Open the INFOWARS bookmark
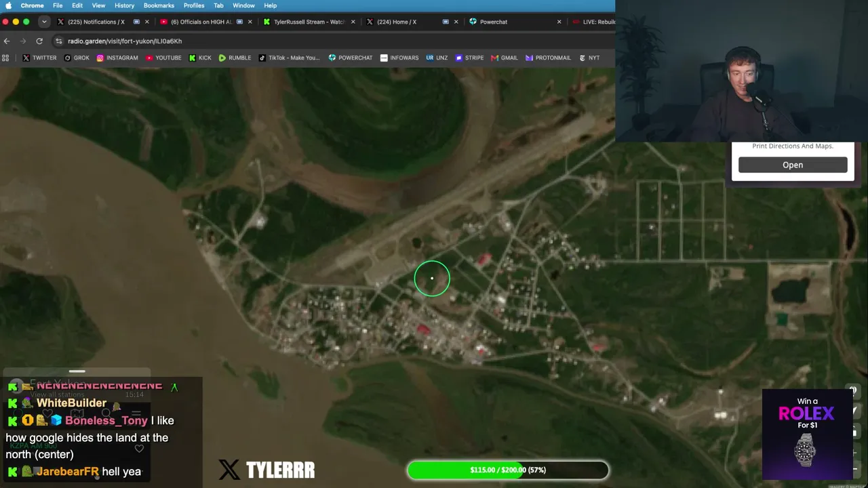This screenshot has width=868, height=488. coord(399,58)
